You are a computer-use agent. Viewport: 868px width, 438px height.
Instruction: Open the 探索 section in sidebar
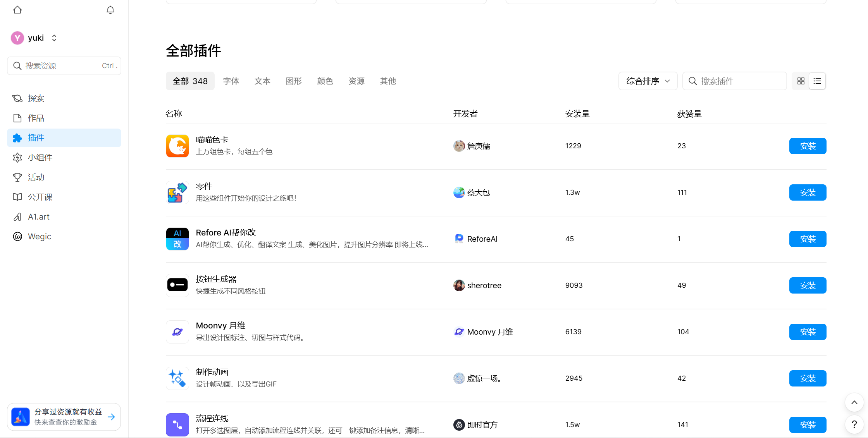(x=36, y=98)
